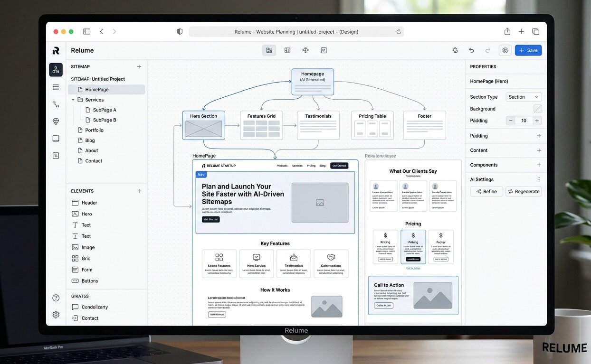Open the list/wireframe view icon in the left rail
This screenshot has width=591, height=364.
coord(56,87)
